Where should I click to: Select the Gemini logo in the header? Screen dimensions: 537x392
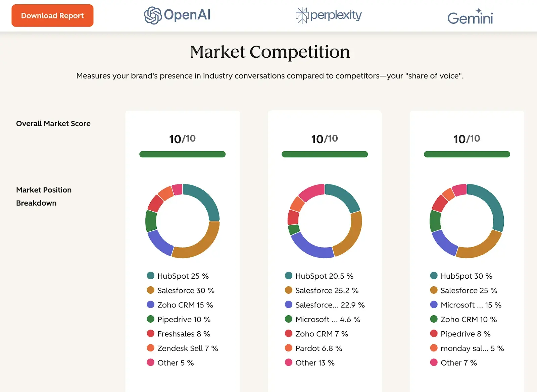pyautogui.click(x=470, y=16)
